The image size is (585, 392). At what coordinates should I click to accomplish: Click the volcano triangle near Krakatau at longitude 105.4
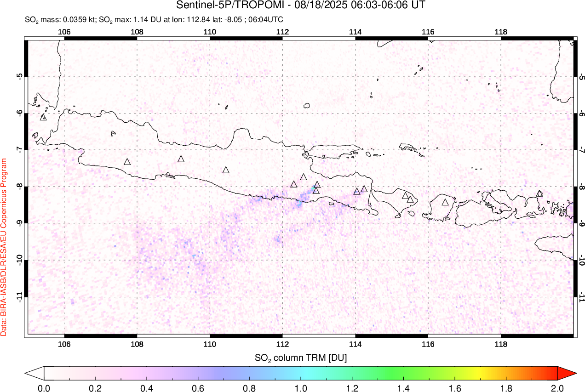(x=44, y=117)
